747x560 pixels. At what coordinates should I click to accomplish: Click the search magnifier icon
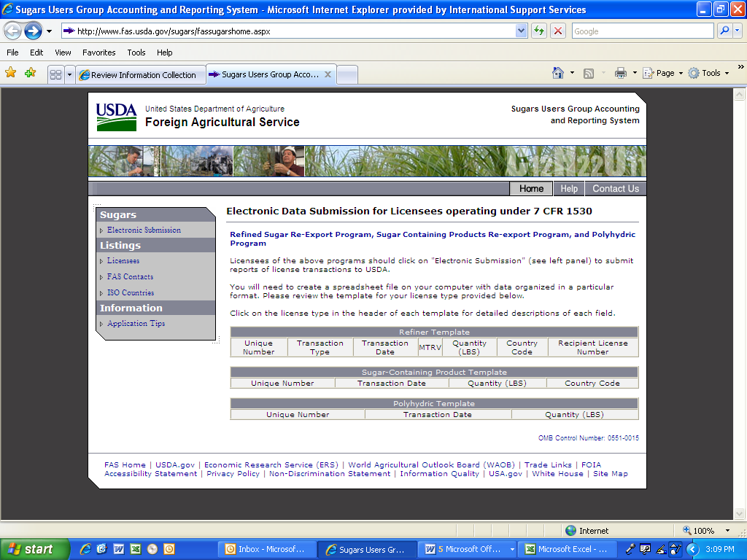(724, 31)
